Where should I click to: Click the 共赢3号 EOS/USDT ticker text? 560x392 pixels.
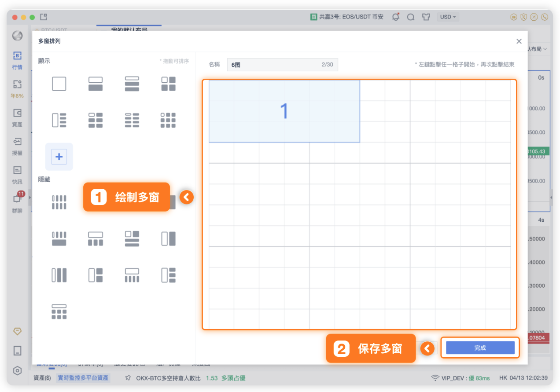click(x=351, y=17)
